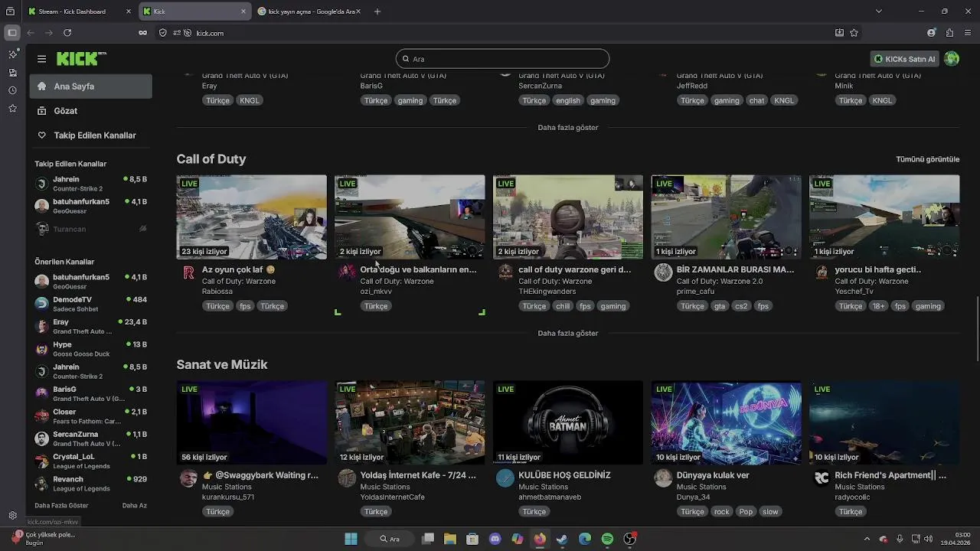Viewport: 980px width, 551px height.
Task: Click the Windows Start button
Action: point(351,539)
